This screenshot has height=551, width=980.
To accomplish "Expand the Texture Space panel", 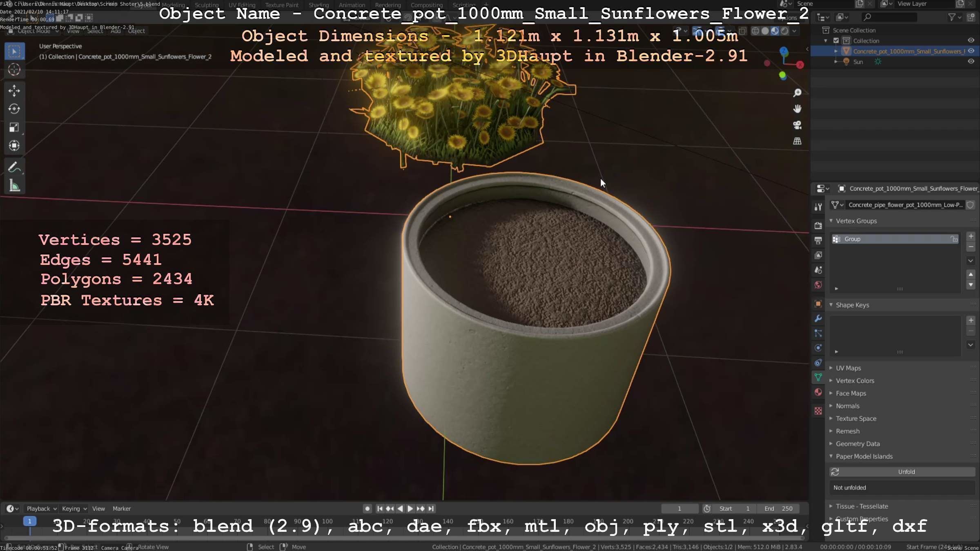I will pos(831,419).
